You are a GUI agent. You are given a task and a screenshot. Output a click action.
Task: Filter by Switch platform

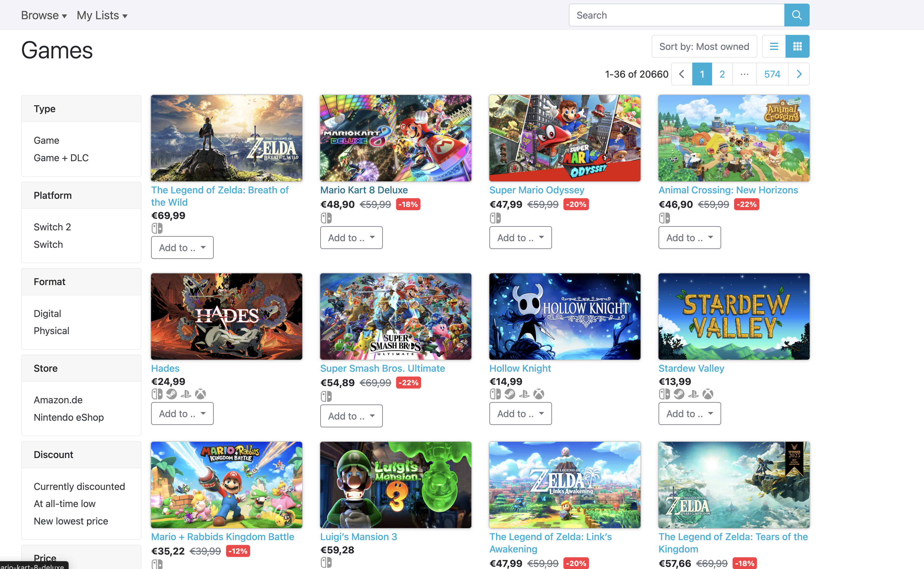pos(48,244)
